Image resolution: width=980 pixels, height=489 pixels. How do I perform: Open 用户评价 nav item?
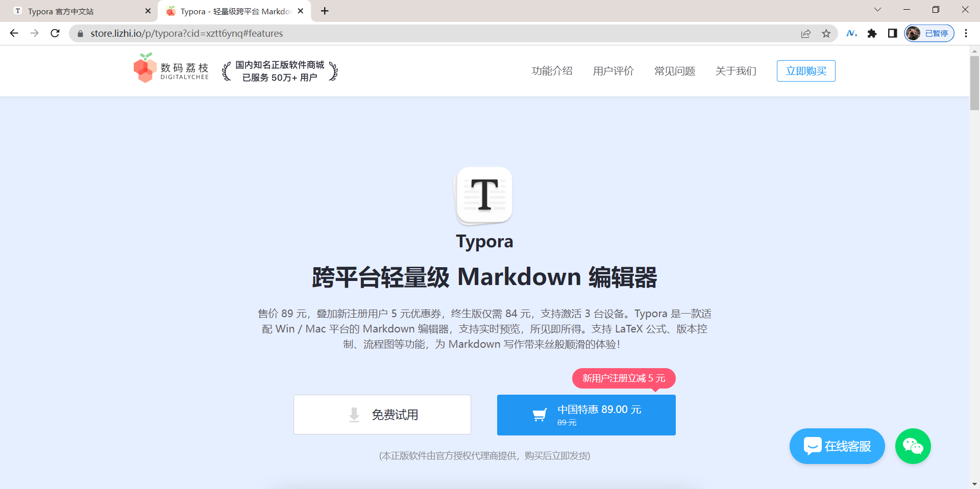coord(613,71)
